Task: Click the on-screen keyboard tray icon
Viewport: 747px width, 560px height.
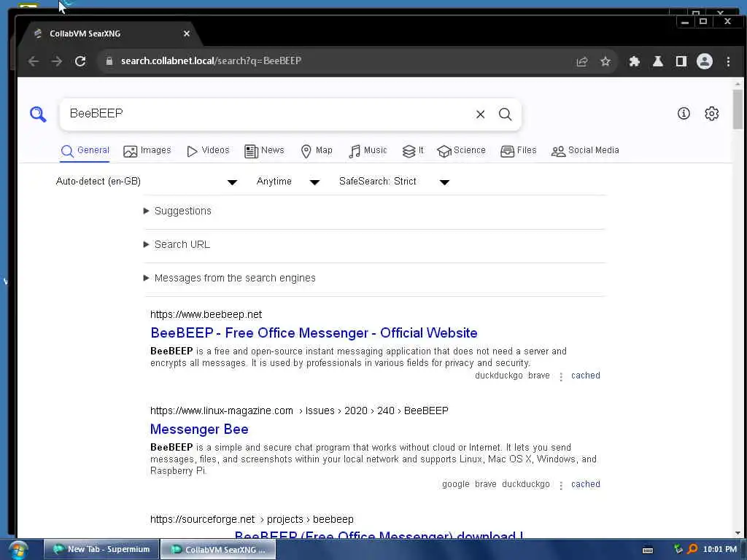Action: click(x=648, y=550)
